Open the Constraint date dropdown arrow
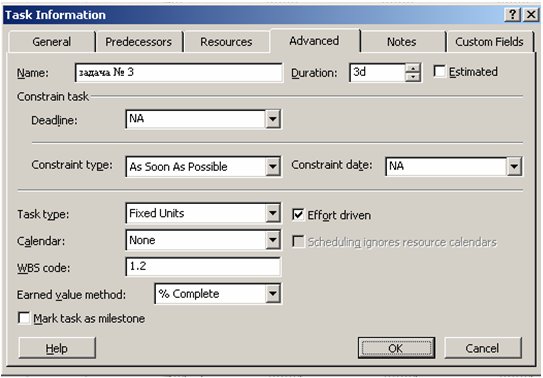This screenshot has height=378, width=543. tap(514, 166)
